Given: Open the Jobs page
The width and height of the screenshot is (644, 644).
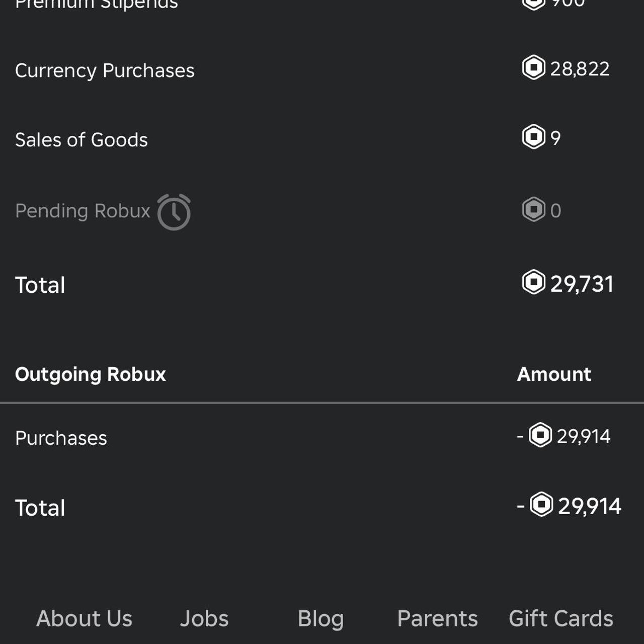Looking at the screenshot, I should (x=204, y=618).
